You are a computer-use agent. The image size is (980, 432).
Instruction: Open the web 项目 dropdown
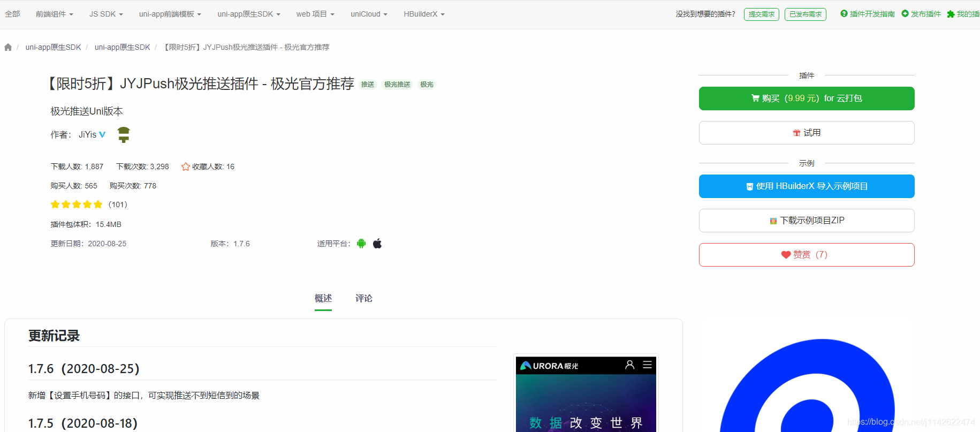[315, 14]
